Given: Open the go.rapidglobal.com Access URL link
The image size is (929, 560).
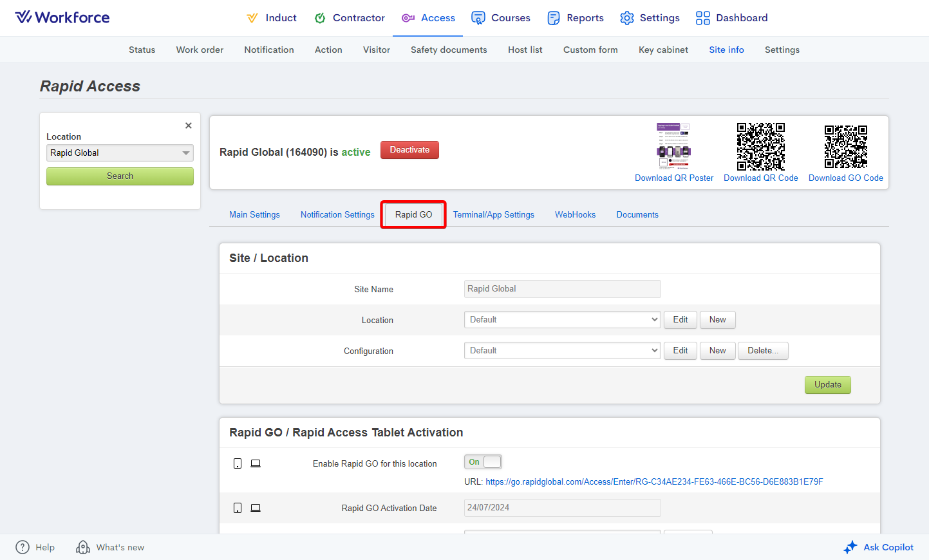Looking at the screenshot, I should [654, 482].
